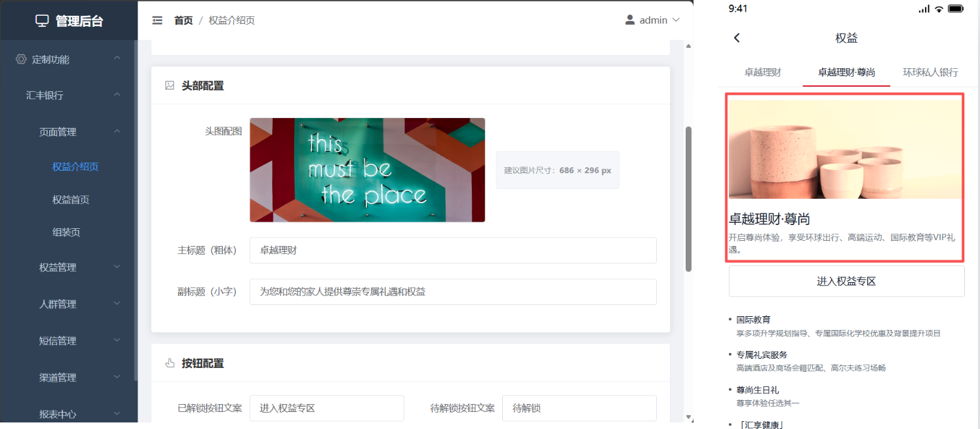
Task: Click the scrollbar up arrow
Action: point(688,46)
